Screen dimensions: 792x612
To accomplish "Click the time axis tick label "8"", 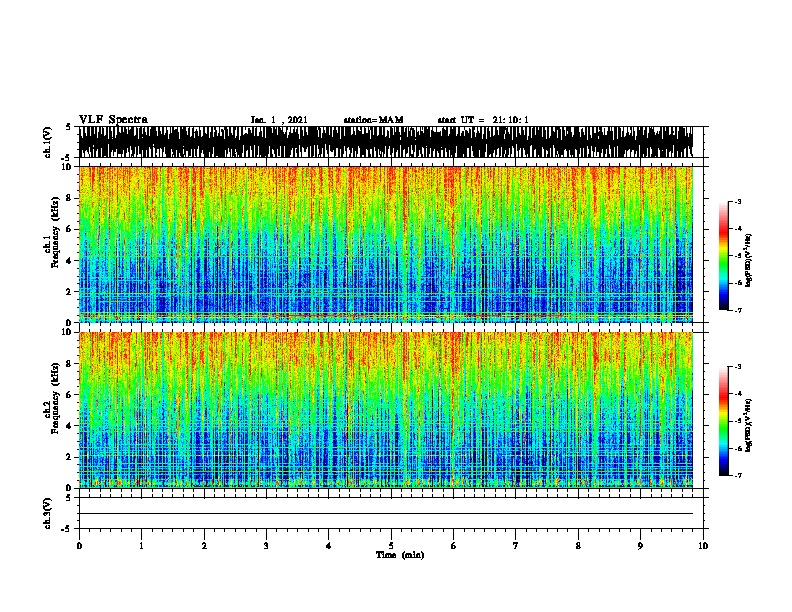I will point(578,545).
